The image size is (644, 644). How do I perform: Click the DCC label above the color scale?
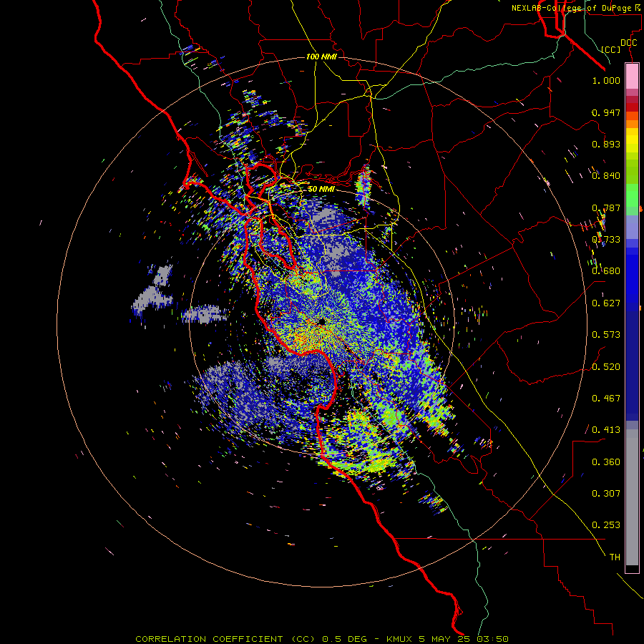[628, 43]
